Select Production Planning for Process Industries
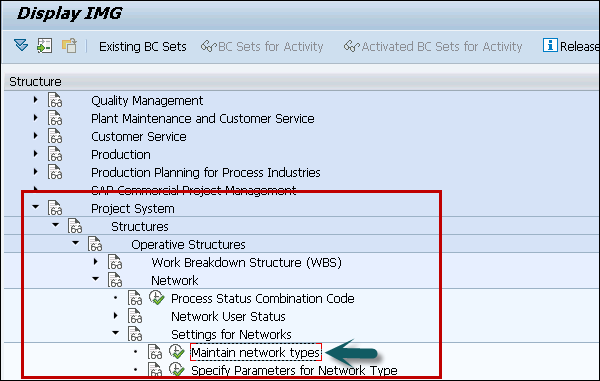This screenshot has width=600, height=381. (x=205, y=173)
